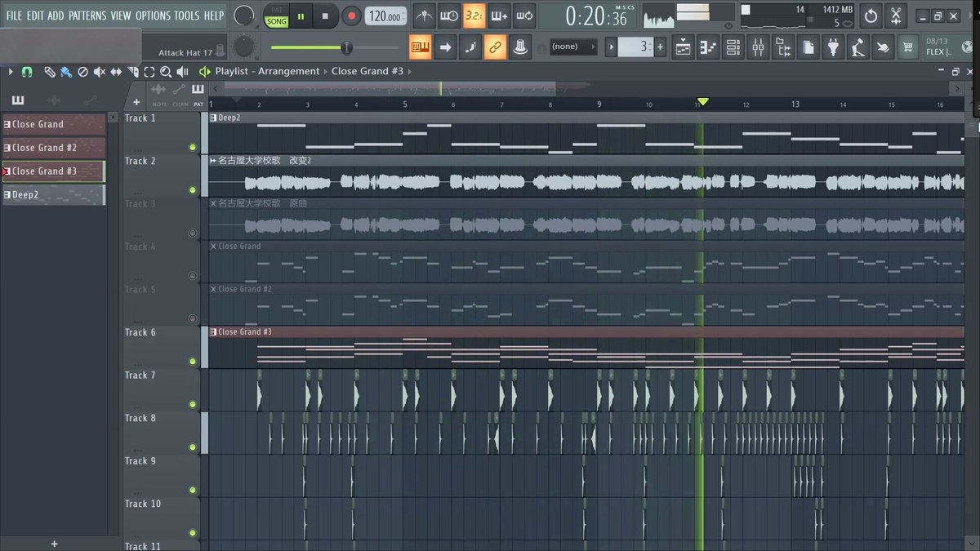Switch picker to the PAT tab

tap(198, 95)
